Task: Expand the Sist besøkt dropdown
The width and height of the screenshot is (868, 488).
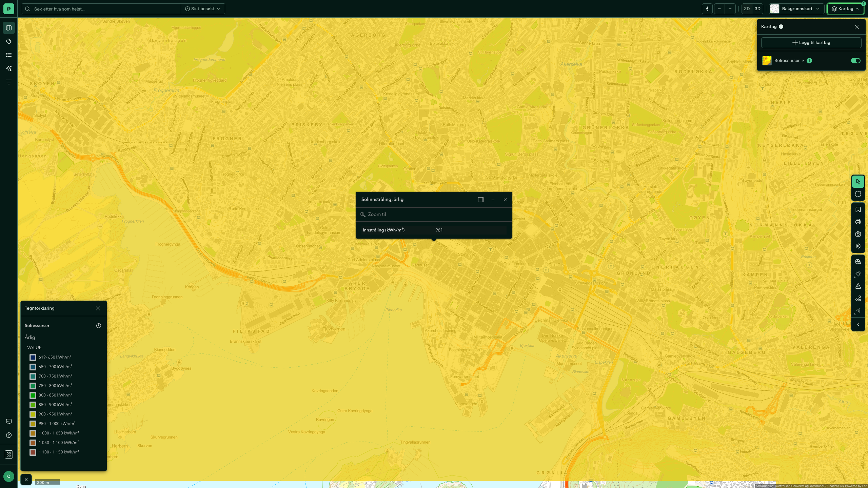Action: pyautogui.click(x=203, y=9)
